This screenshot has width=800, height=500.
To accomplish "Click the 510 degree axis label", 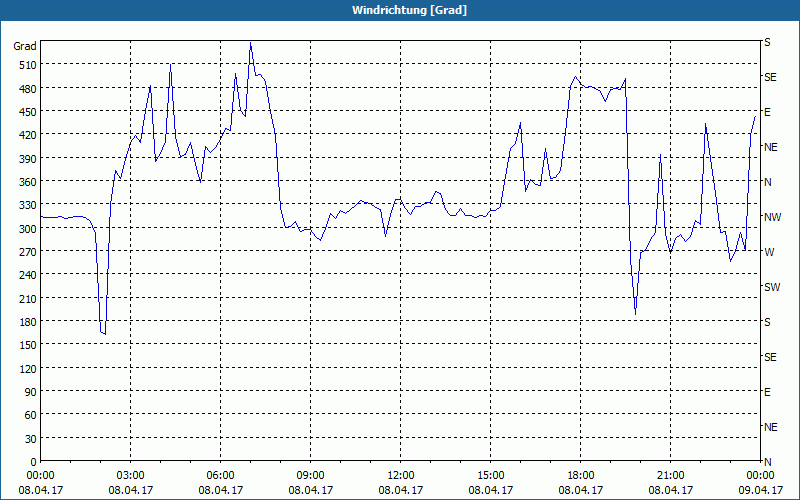I will point(28,65).
